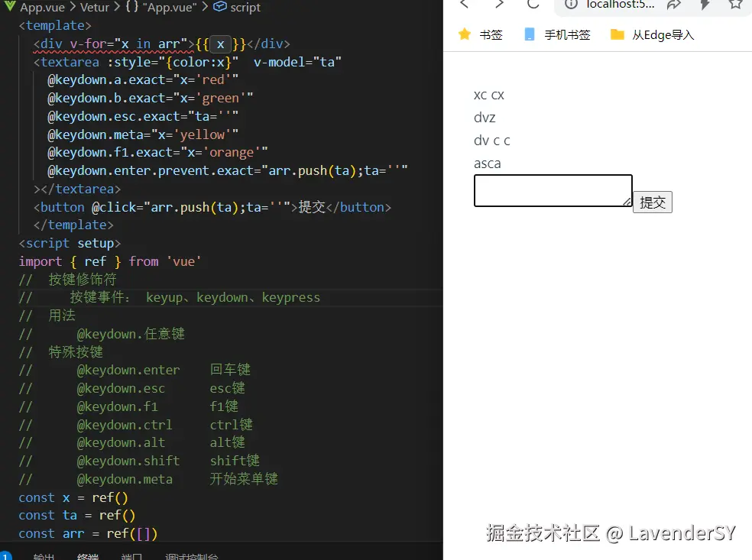752x560 pixels.
Task: Click the textarea resize handle corner
Action: [627, 202]
